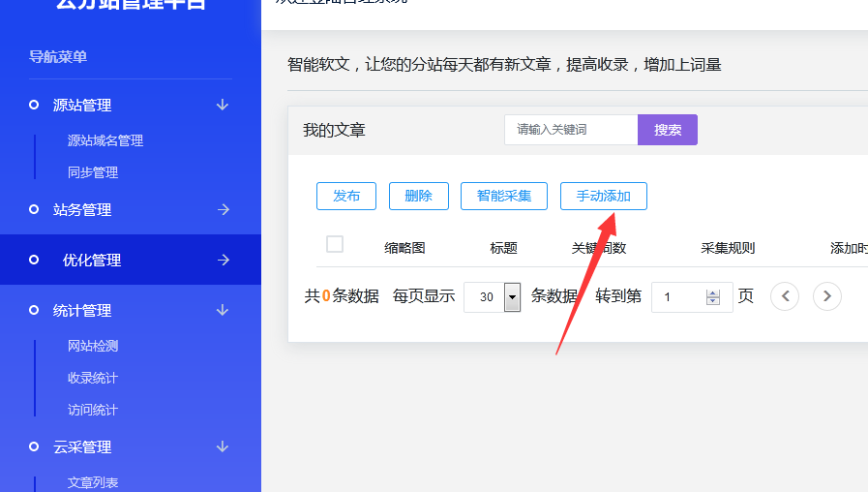Click the 删除 button

(419, 196)
